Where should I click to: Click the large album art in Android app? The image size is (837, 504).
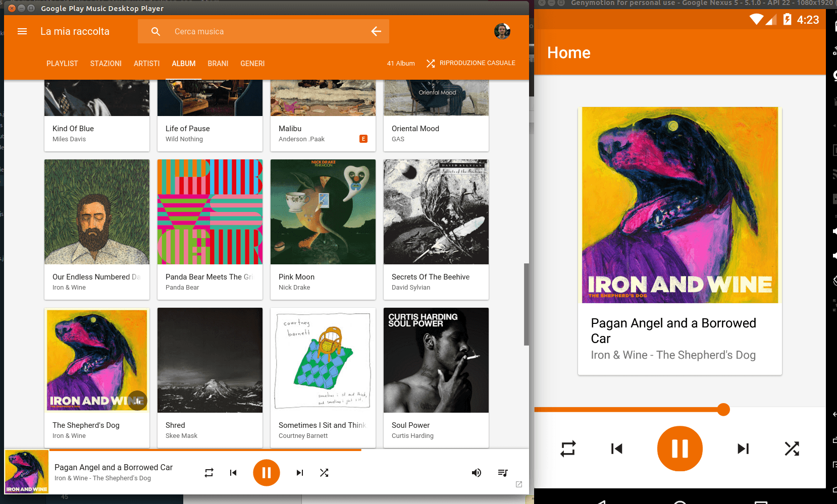679,205
